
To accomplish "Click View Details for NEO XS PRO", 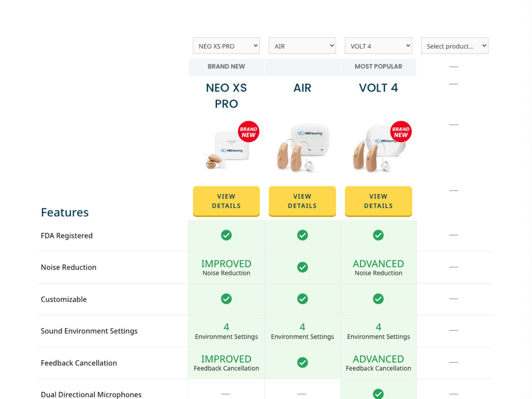I will point(226,201).
